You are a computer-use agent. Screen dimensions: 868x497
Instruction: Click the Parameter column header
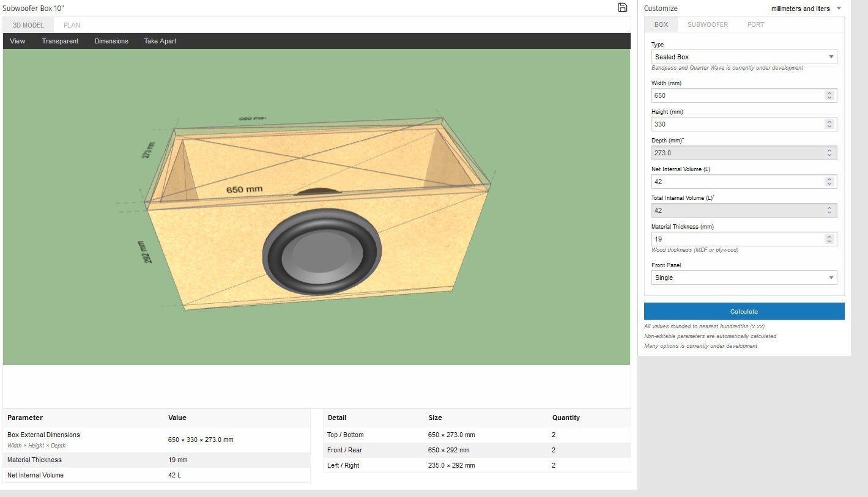[x=25, y=418]
